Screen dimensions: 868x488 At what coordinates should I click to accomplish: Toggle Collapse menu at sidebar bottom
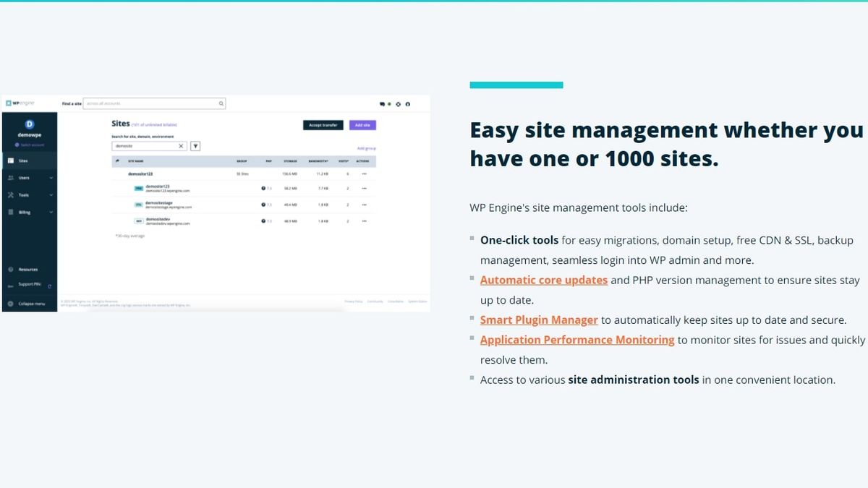pyautogui.click(x=12, y=303)
